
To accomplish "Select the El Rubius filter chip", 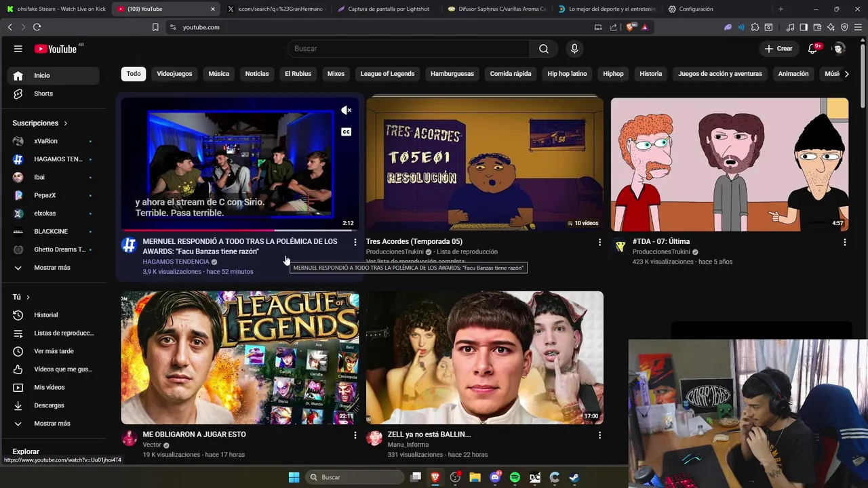I will pos(298,74).
